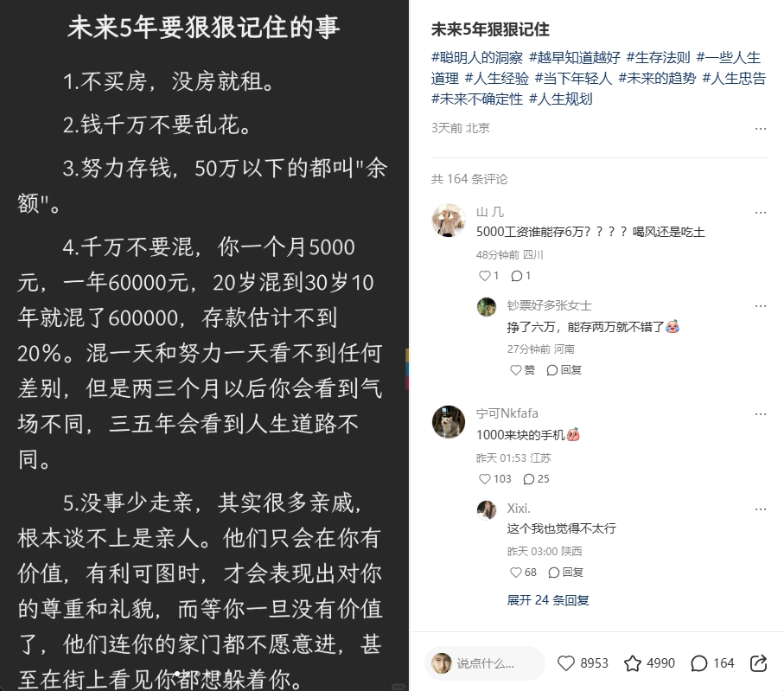
Task: Open more options for 山几's comment
Action: pyautogui.click(x=761, y=213)
